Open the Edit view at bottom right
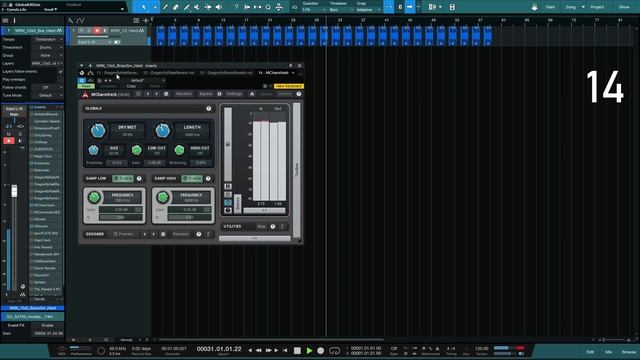Viewport: 640px width, 360px height. click(x=590, y=352)
